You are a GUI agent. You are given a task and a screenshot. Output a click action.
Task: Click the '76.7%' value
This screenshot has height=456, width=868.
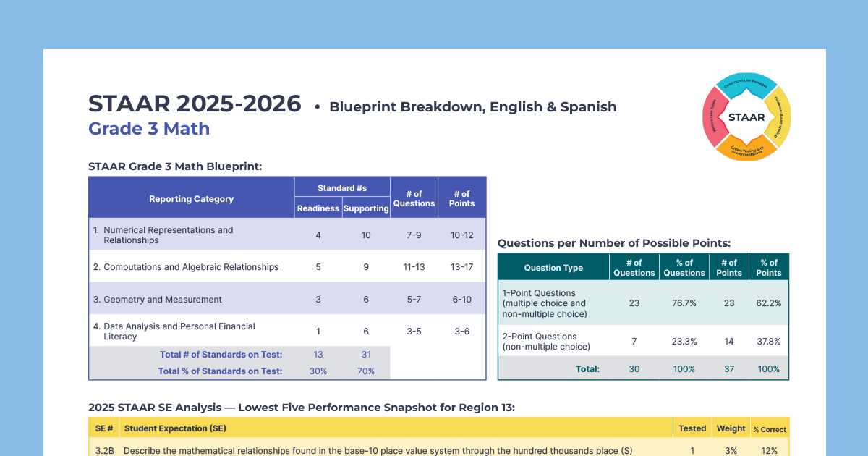click(x=684, y=303)
